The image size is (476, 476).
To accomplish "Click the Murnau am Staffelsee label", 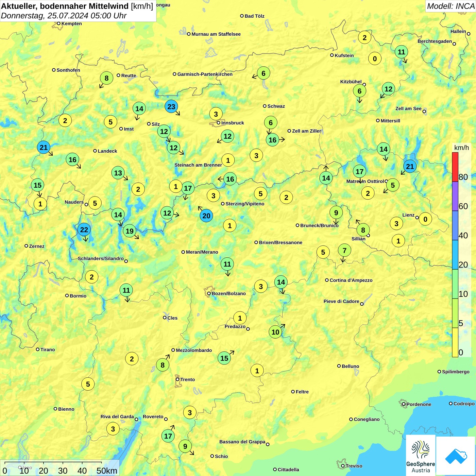I will (x=216, y=34).
